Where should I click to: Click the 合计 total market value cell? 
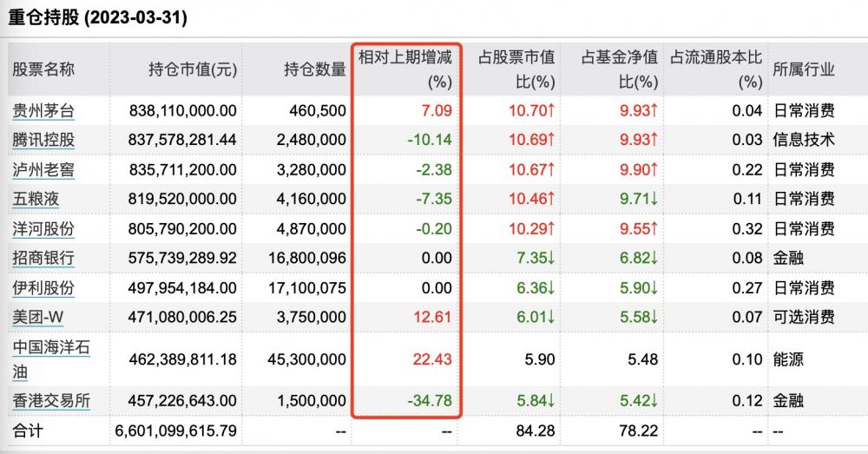[x=176, y=431]
